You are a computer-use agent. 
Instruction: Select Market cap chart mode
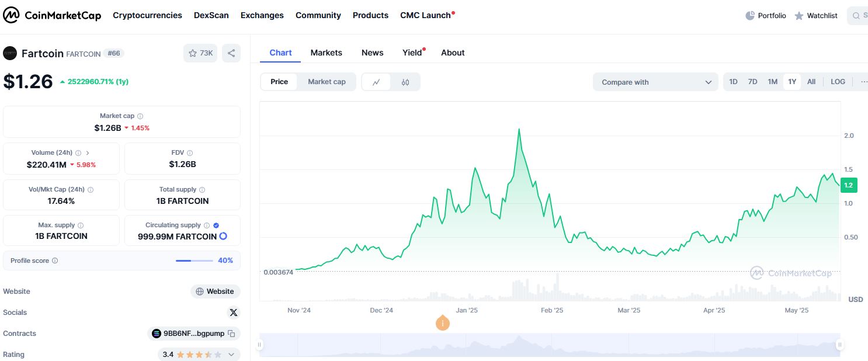coord(327,82)
